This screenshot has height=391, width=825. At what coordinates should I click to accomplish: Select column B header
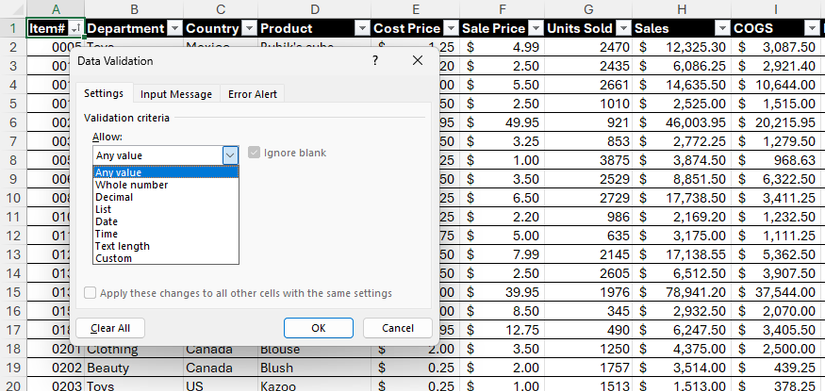click(134, 9)
